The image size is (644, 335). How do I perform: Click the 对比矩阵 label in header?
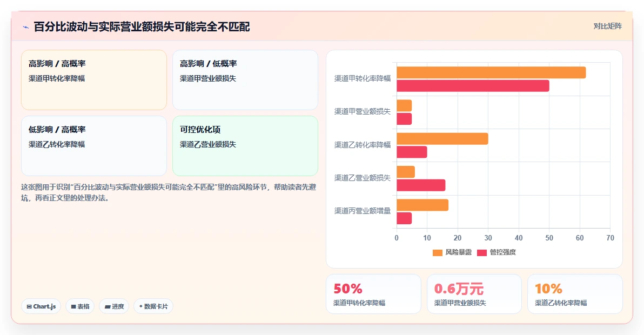click(x=607, y=26)
